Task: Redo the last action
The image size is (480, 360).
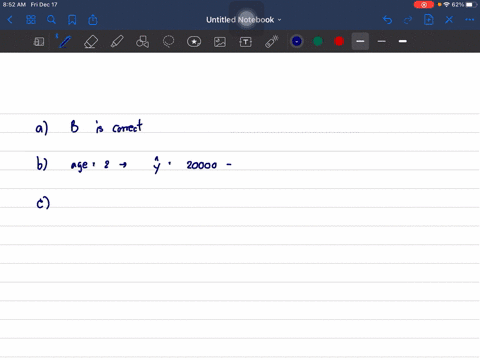Action: 408,20
